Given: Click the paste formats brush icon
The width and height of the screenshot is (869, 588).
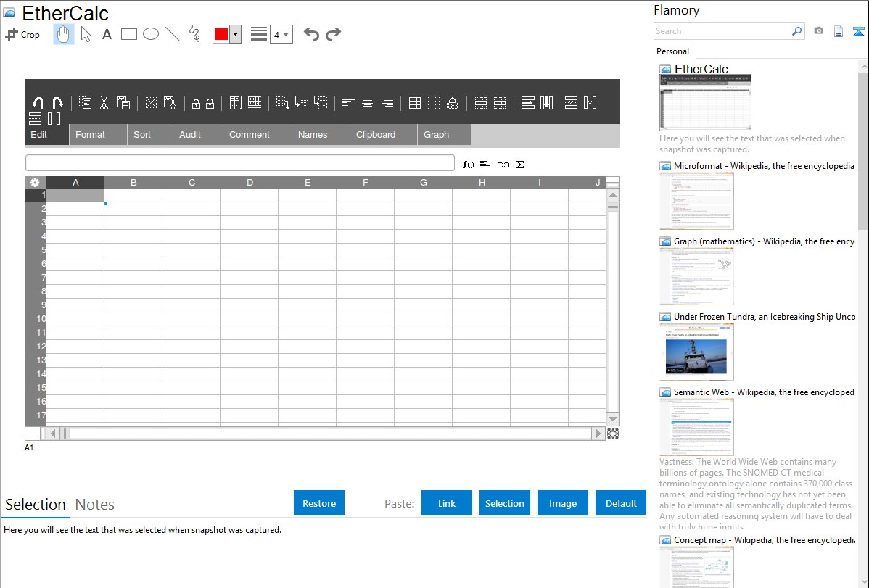Looking at the screenshot, I should pyautogui.click(x=170, y=102).
